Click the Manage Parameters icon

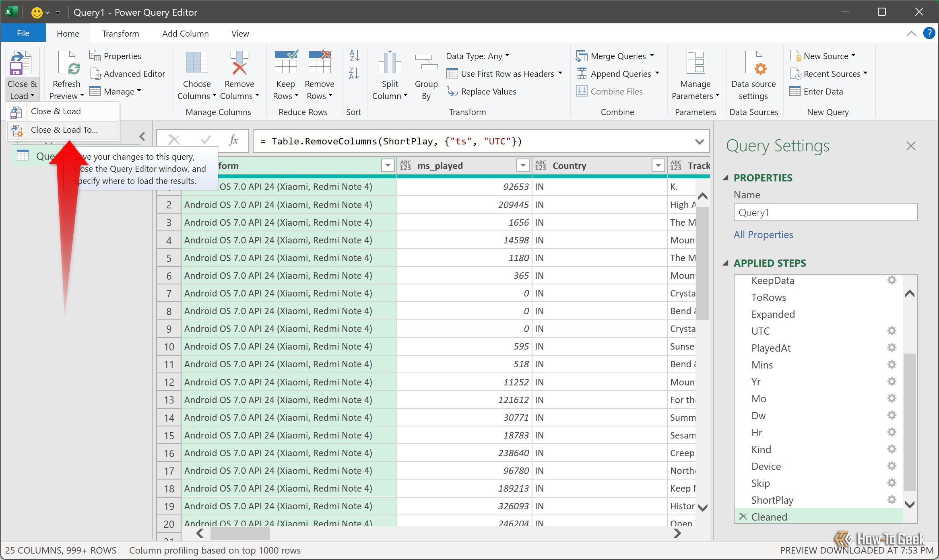[x=695, y=62]
